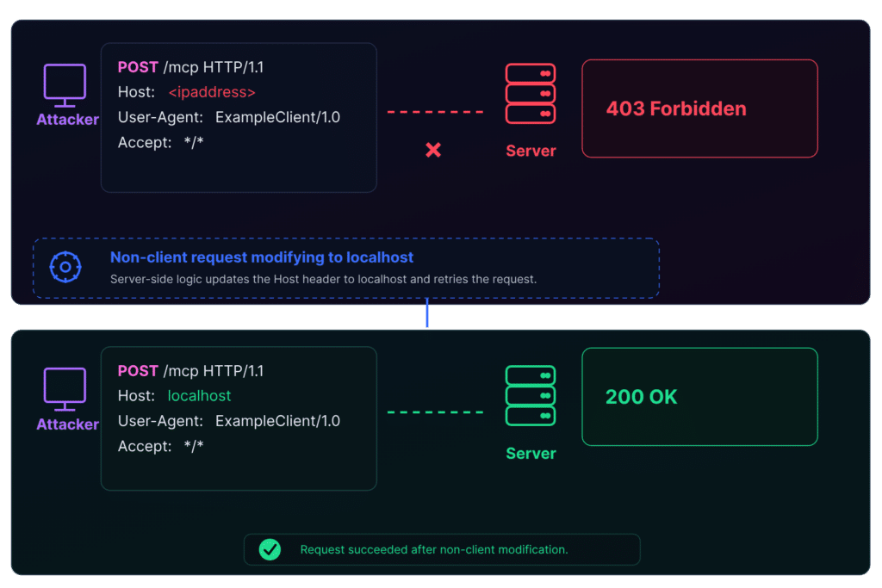
Task: Click the Attacker monitor icon in green panel
Action: point(65,389)
